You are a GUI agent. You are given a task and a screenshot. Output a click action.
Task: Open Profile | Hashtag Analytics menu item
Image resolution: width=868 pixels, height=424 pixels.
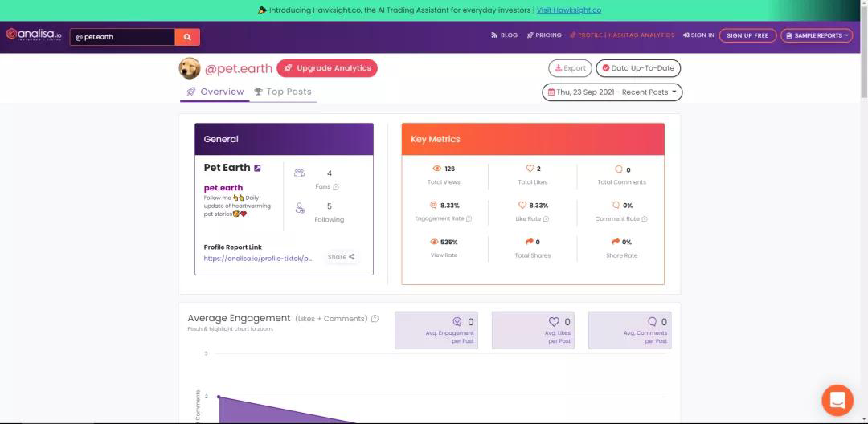point(622,35)
